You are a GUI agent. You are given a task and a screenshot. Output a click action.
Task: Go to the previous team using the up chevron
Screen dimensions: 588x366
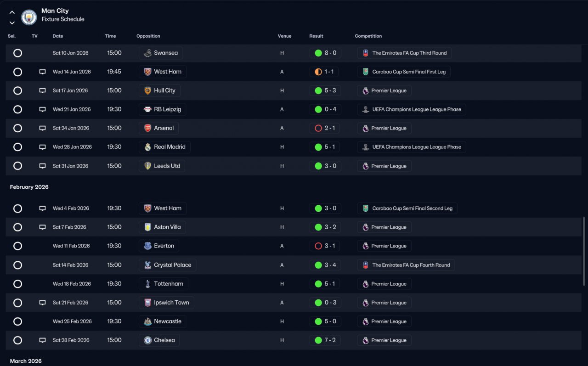tap(12, 12)
